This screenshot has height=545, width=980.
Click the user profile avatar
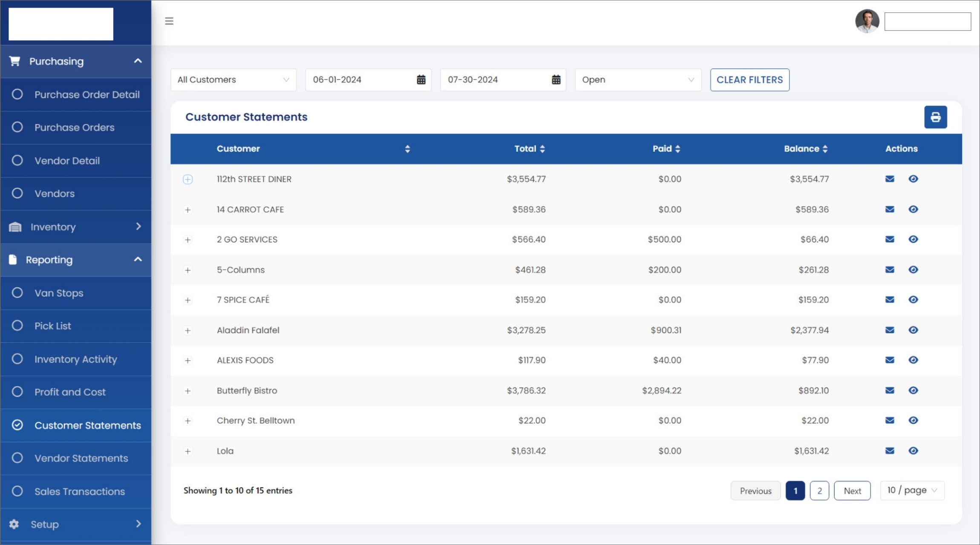coord(867,21)
